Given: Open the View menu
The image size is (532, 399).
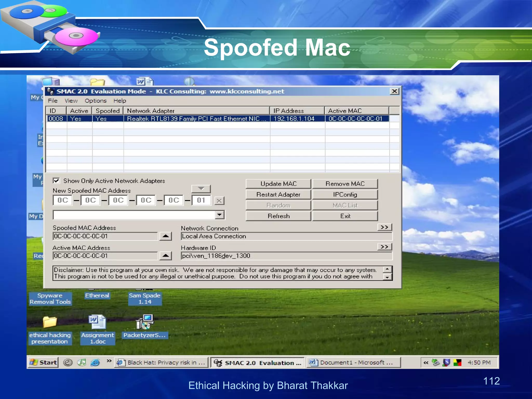Looking at the screenshot, I should coord(71,101).
